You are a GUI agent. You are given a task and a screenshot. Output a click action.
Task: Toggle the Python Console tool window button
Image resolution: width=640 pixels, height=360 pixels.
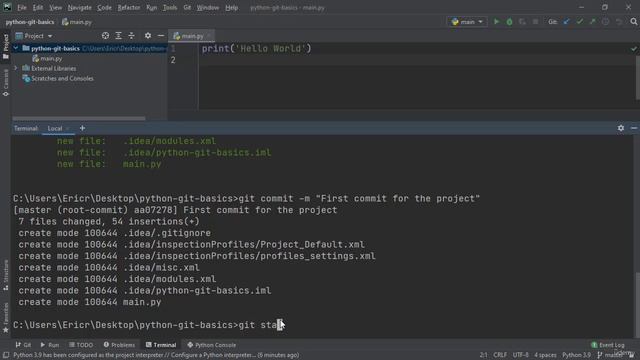(x=211, y=345)
